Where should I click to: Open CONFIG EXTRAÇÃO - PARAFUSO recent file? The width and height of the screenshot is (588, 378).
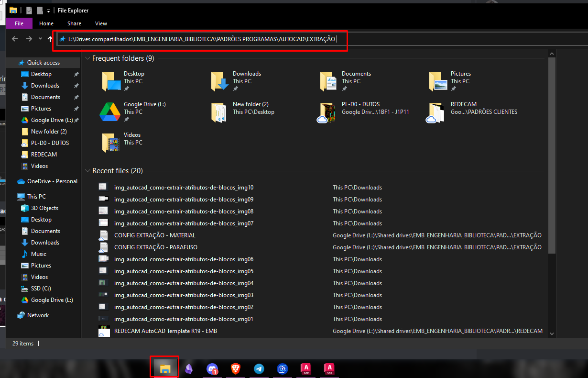(x=155, y=247)
